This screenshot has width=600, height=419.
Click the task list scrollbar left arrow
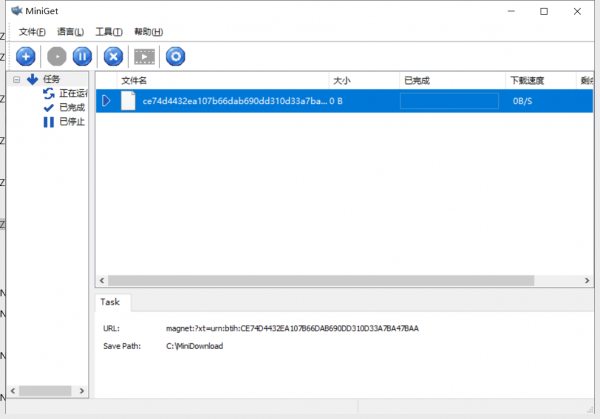(x=102, y=280)
